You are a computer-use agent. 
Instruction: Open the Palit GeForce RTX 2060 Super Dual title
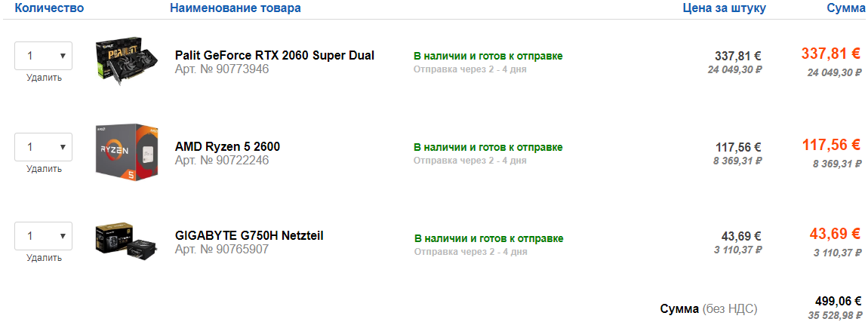pos(275,55)
